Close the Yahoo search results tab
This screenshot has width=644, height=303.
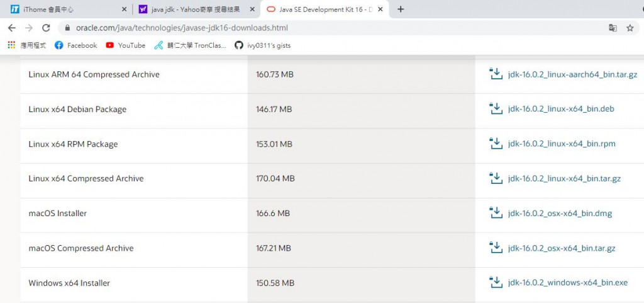tap(252, 9)
